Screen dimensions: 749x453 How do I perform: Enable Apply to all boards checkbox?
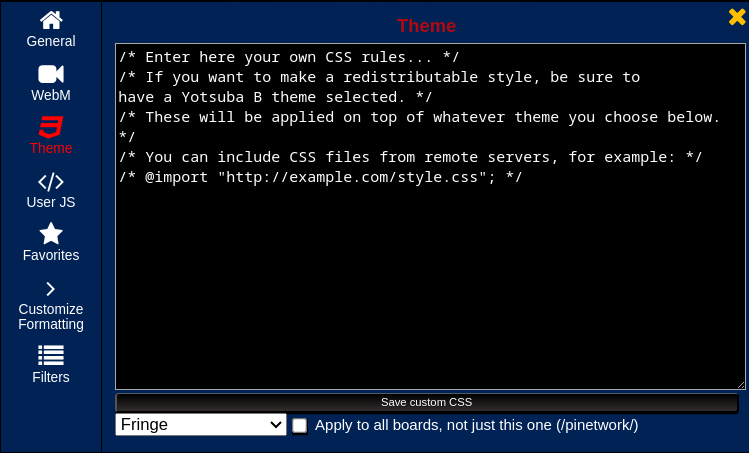click(300, 425)
